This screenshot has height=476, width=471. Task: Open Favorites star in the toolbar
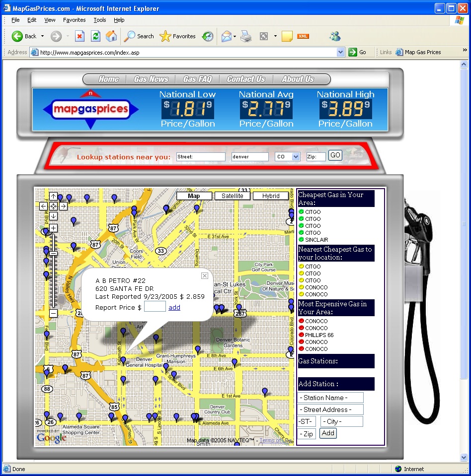(177, 36)
